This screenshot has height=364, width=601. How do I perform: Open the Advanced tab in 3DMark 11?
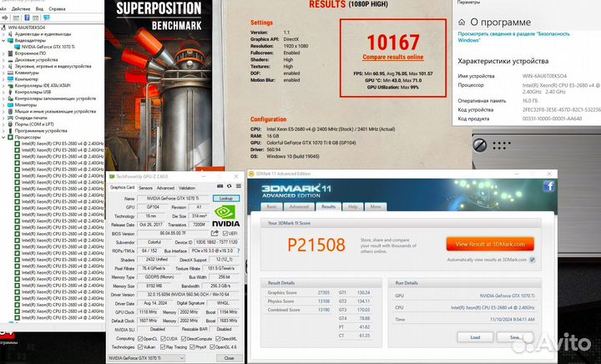pyautogui.click(x=297, y=206)
